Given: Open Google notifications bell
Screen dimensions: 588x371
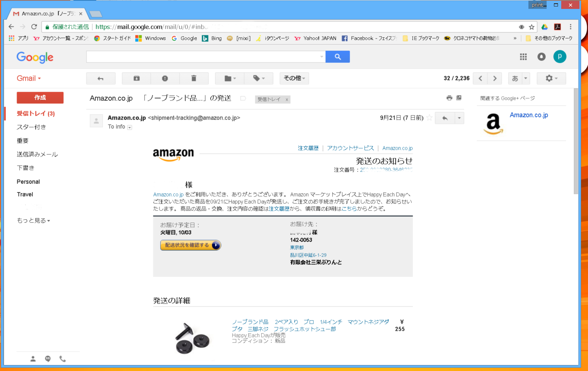Looking at the screenshot, I should (x=541, y=57).
